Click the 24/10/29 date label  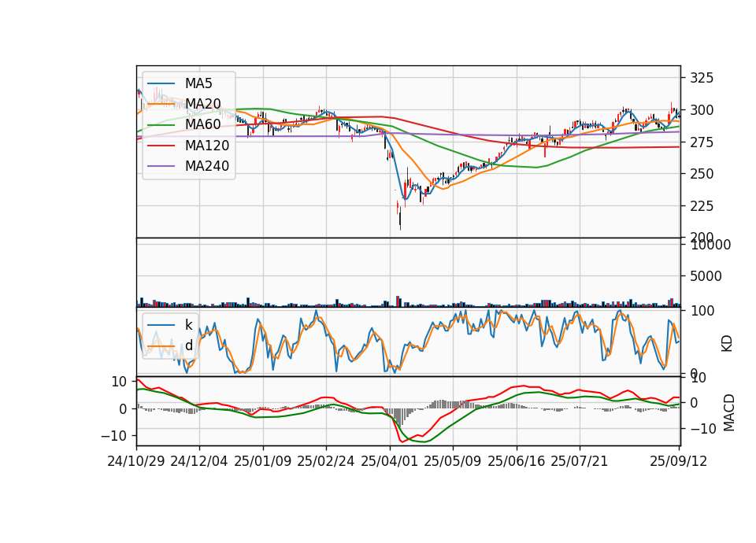[136, 461]
